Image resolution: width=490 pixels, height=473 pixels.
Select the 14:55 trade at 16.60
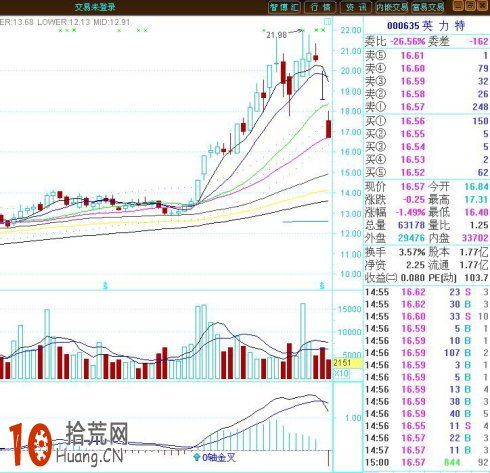click(427, 316)
